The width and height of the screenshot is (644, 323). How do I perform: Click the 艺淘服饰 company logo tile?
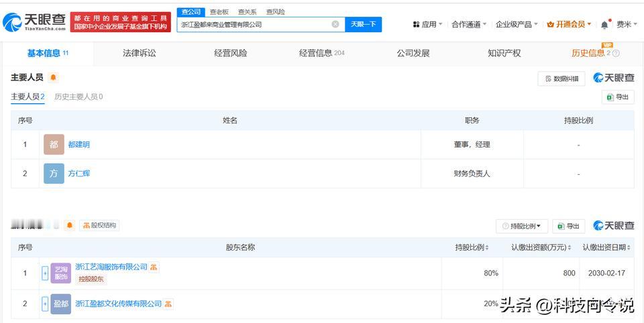(61, 273)
